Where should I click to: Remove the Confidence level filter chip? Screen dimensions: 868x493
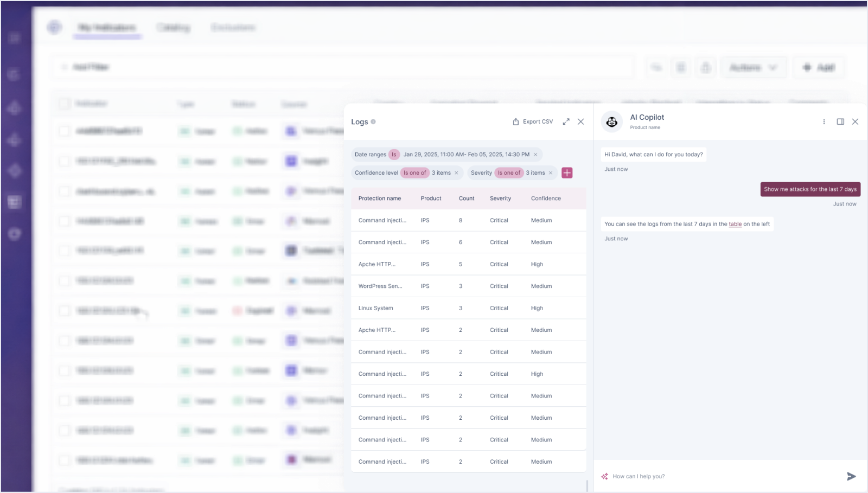[456, 173]
